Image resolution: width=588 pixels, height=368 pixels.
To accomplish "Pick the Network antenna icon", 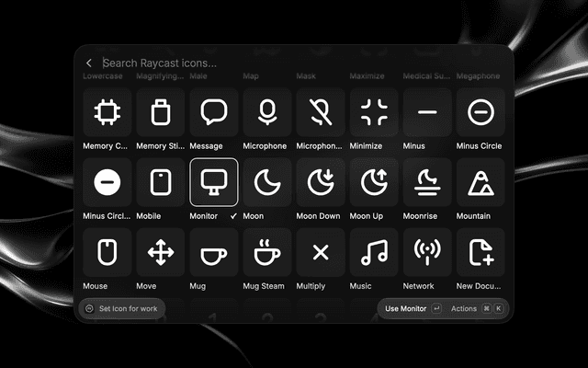I will pos(427,252).
